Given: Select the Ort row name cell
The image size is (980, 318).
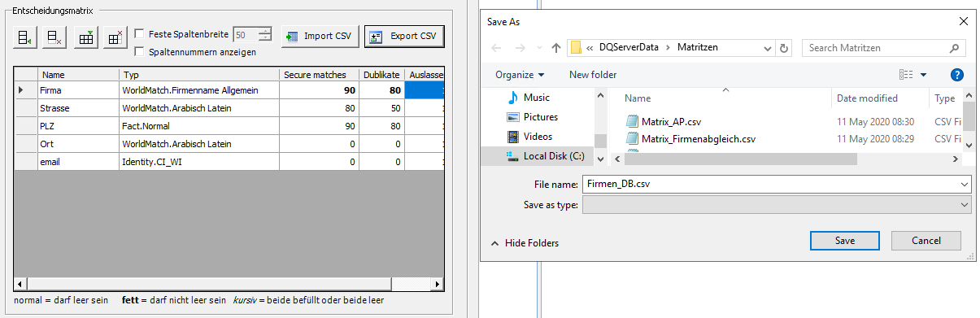Looking at the screenshot, I should click(77, 144).
